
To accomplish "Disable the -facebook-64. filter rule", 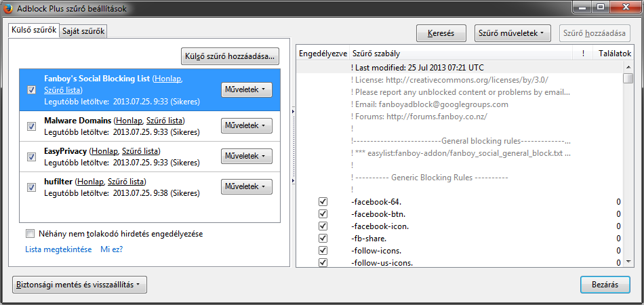I will pyautogui.click(x=323, y=201).
